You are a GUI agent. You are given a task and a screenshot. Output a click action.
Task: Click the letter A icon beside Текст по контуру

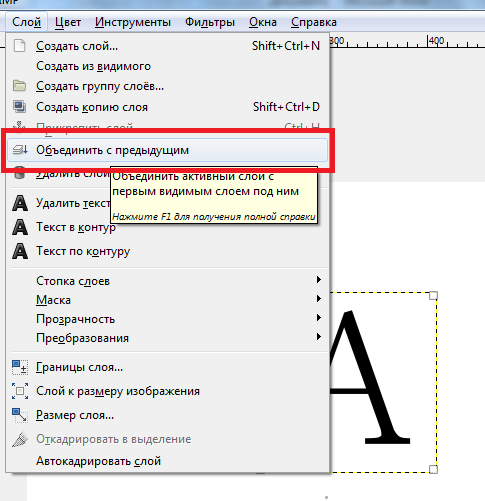20,251
